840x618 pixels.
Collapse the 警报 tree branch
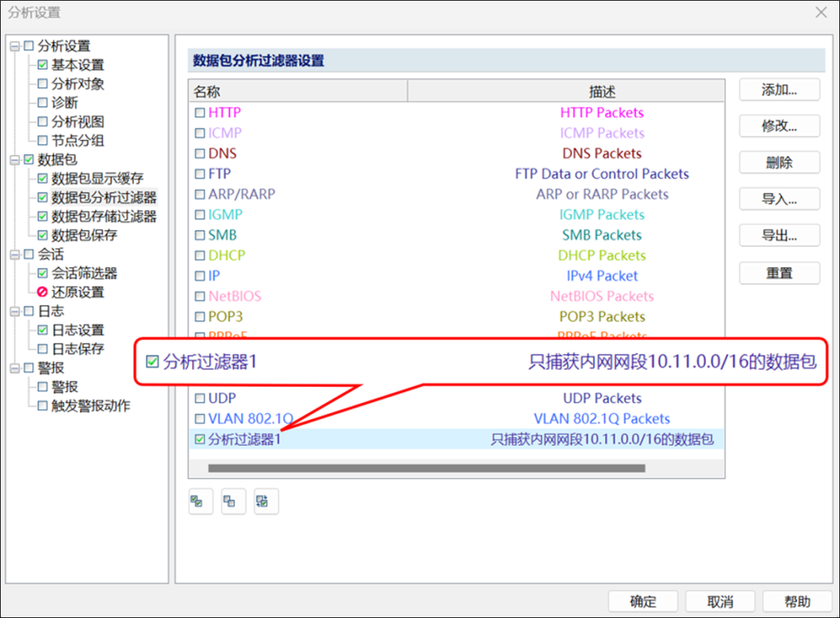(x=15, y=367)
